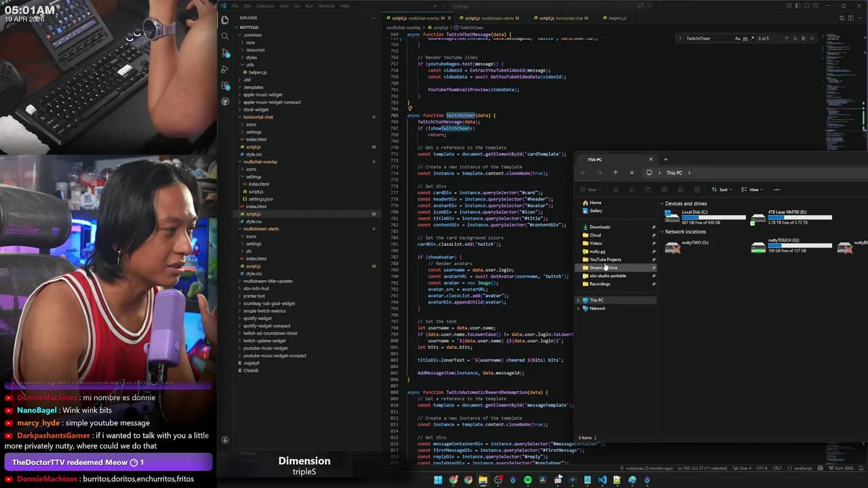Close the Find widget
The image size is (868, 488).
(x=812, y=39)
